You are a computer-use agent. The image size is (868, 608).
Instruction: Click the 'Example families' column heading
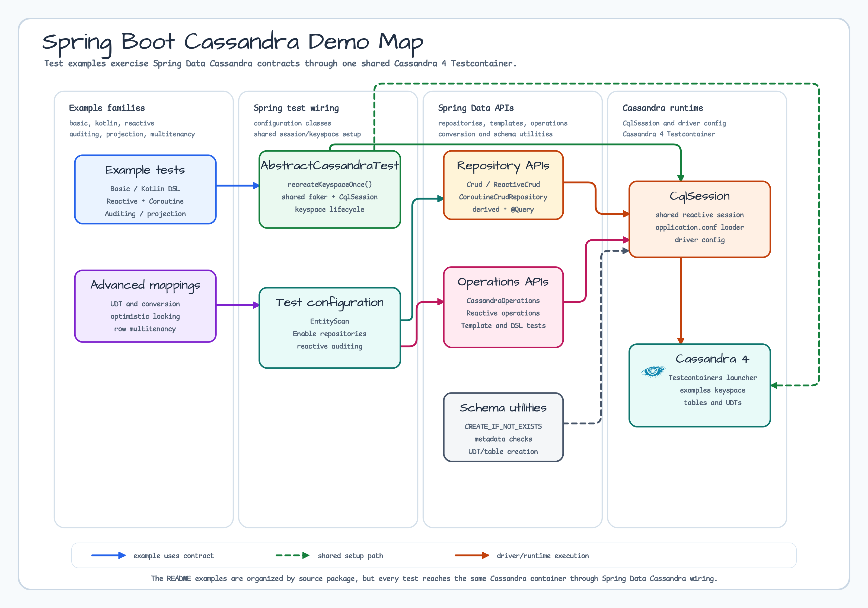coord(107,108)
